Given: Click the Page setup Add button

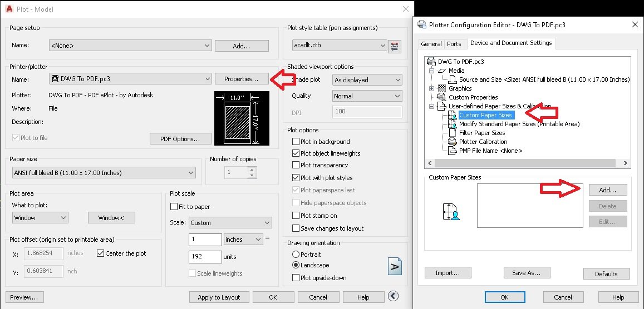Looking at the screenshot, I should point(242,46).
